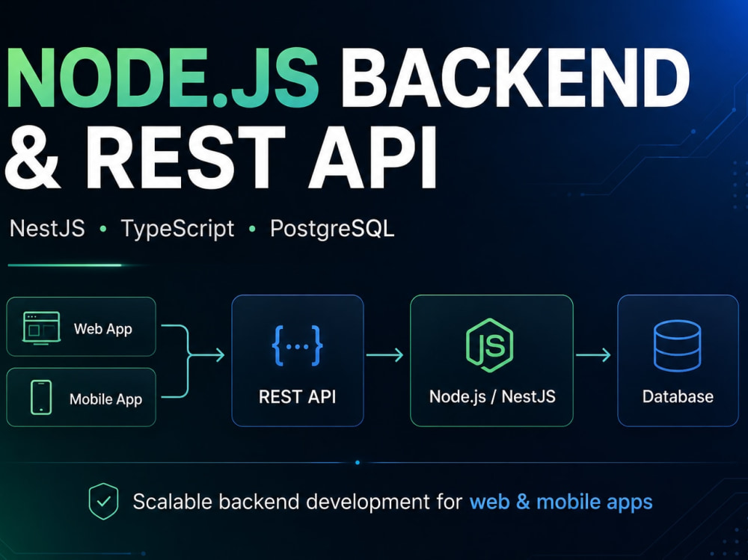This screenshot has width=748, height=560.
Task: Select the Database card
Action: [x=678, y=360]
